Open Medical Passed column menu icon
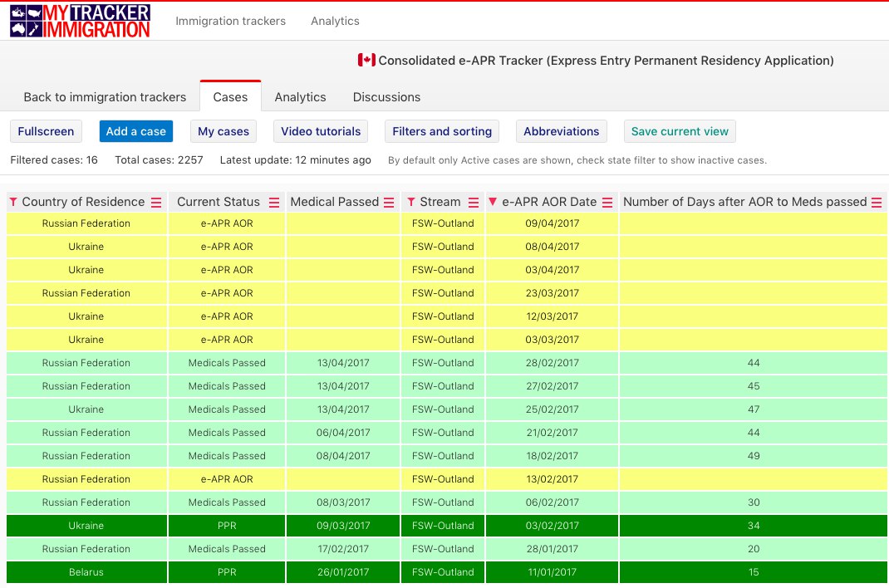 pos(389,203)
